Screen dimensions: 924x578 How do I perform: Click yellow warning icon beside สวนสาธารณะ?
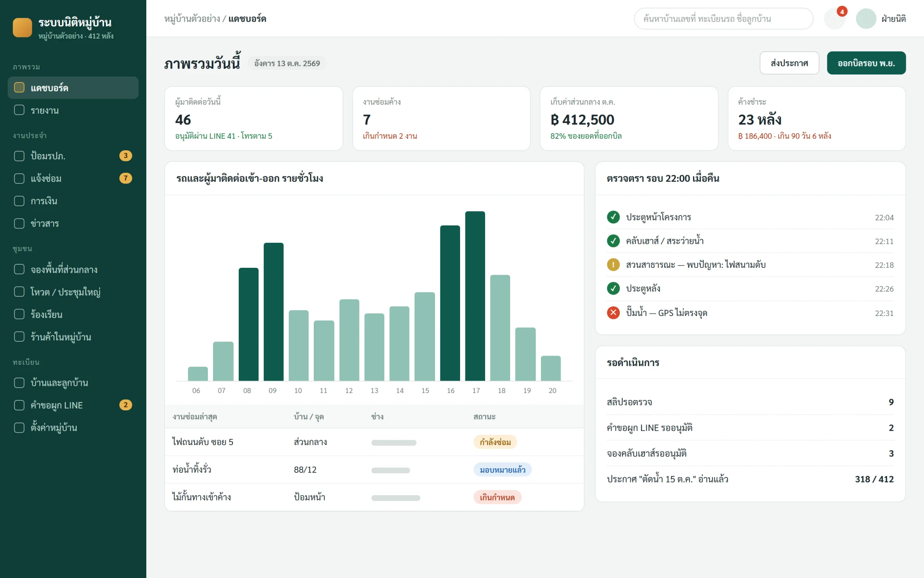tap(613, 265)
